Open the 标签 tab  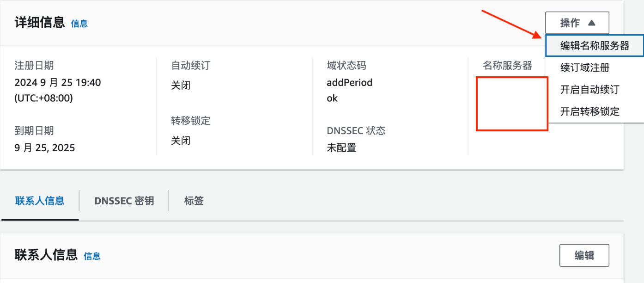[x=193, y=200]
